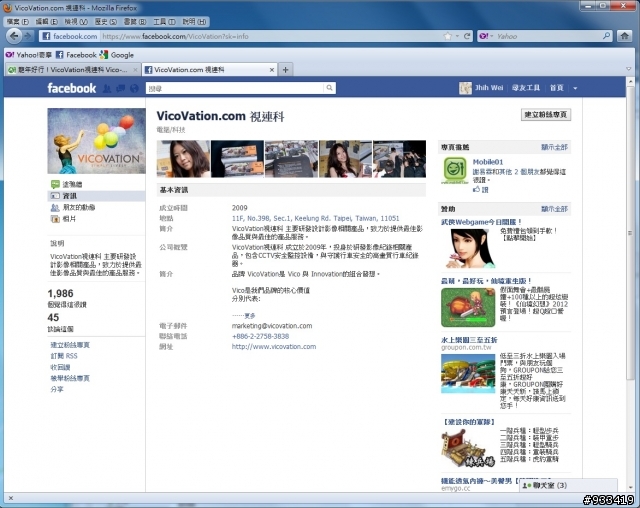This screenshot has height=508, width=640.
Task: Open the 說明 (Help) menu
Action: point(194,22)
